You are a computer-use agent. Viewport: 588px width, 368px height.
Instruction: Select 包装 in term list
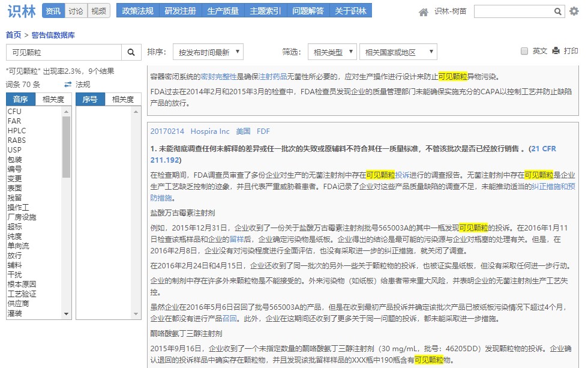pos(14,160)
